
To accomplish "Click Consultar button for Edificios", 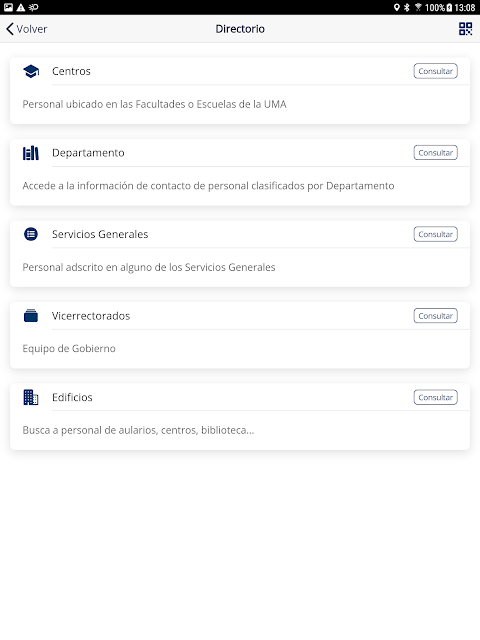I will (436, 397).
